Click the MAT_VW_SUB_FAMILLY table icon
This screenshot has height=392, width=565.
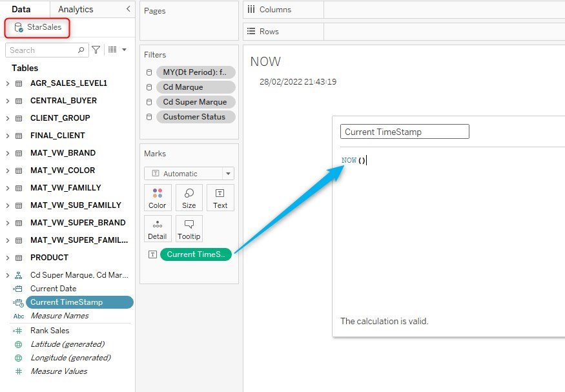(x=19, y=205)
